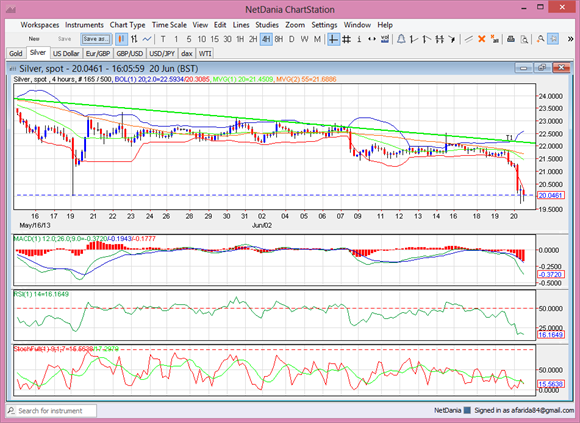Switch to the Eur/GBP tab
The height and width of the screenshot is (423, 580).
coord(98,53)
